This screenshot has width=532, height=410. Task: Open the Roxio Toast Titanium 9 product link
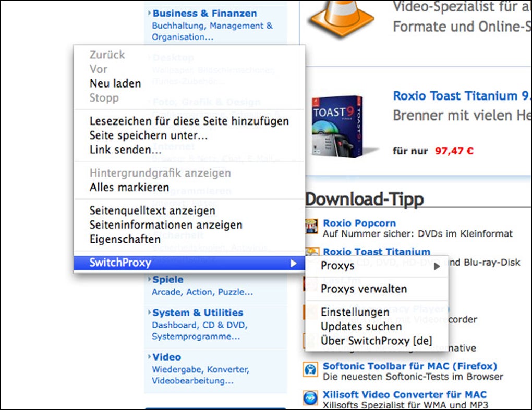[461, 96]
